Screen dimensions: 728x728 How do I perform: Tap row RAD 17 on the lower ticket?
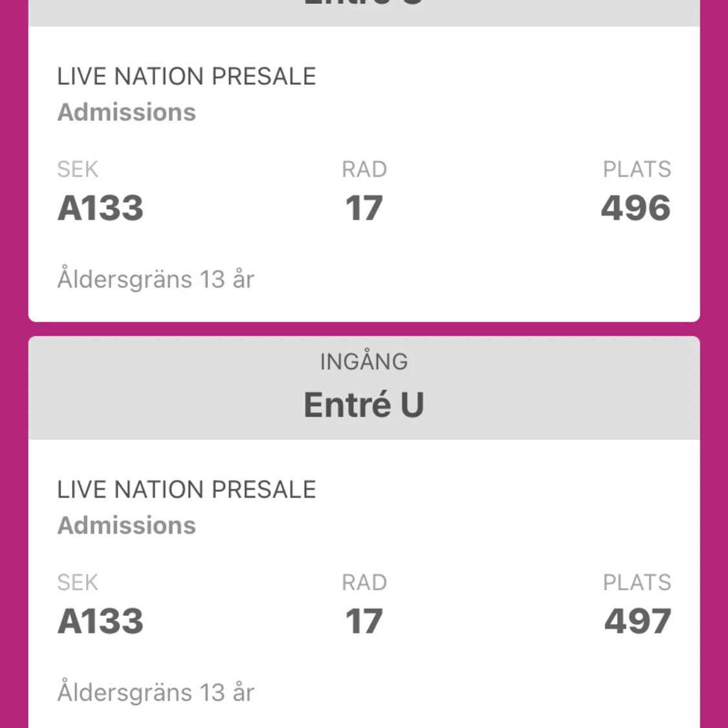point(364,620)
